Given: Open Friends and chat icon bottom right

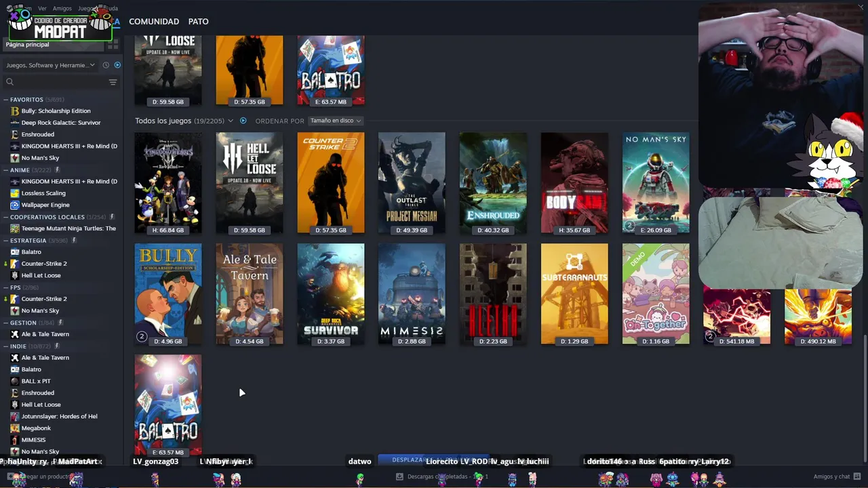Looking at the screenshot, I should click(857, 476).
